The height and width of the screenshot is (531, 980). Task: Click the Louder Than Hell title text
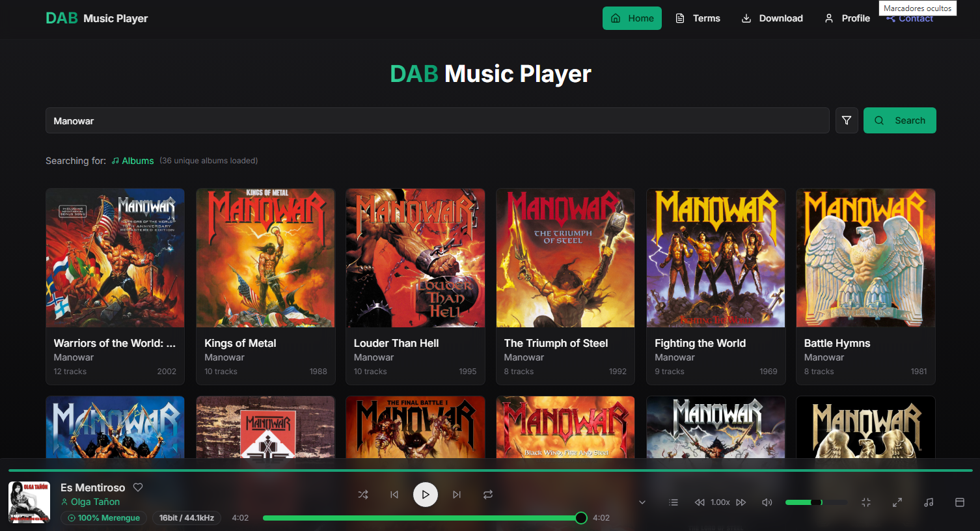396,343
